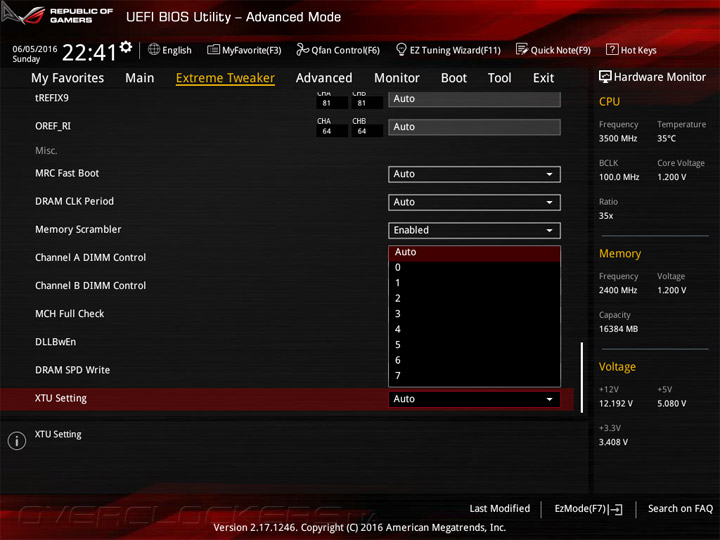
Task: Click the MyFavorite(F3) list icon
Action: pyautogui.click(x=213, y=50)
